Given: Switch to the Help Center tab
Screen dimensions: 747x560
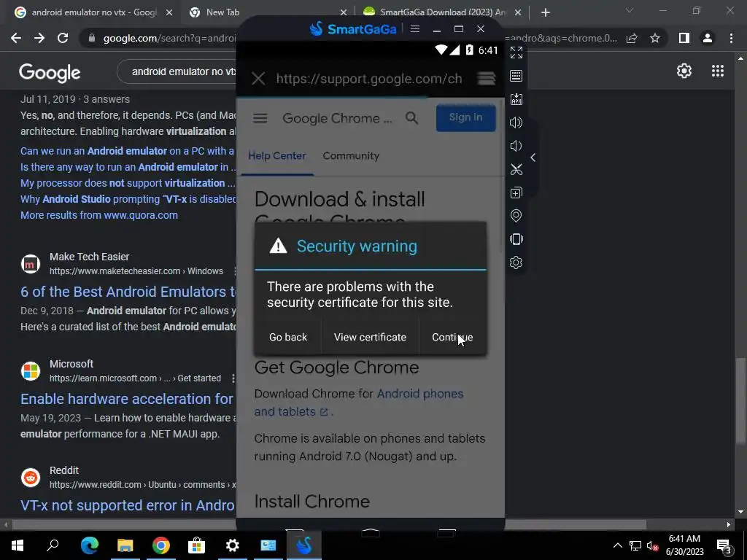Looking at the screenshot, I should coord(276,156).
